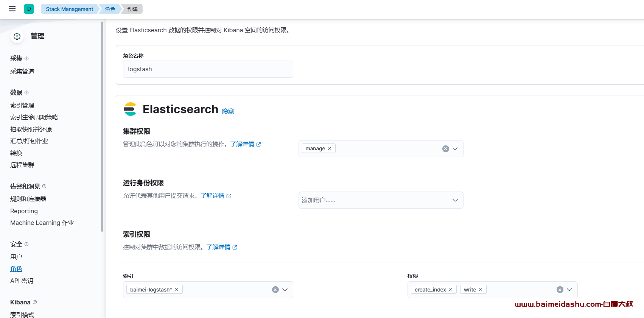The width and height of the screenshot is (644, 318).
Task: Click help icon next to 安全
Action: click(26, 244)
